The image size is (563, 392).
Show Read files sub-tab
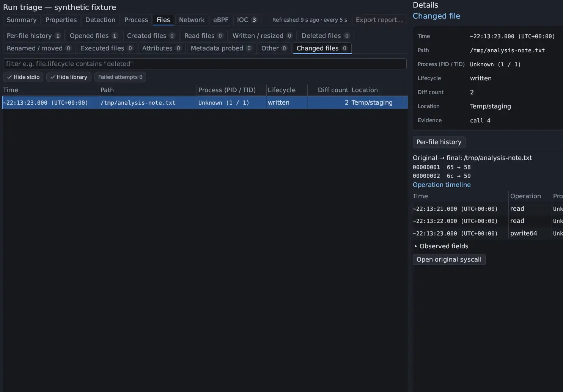204,36
